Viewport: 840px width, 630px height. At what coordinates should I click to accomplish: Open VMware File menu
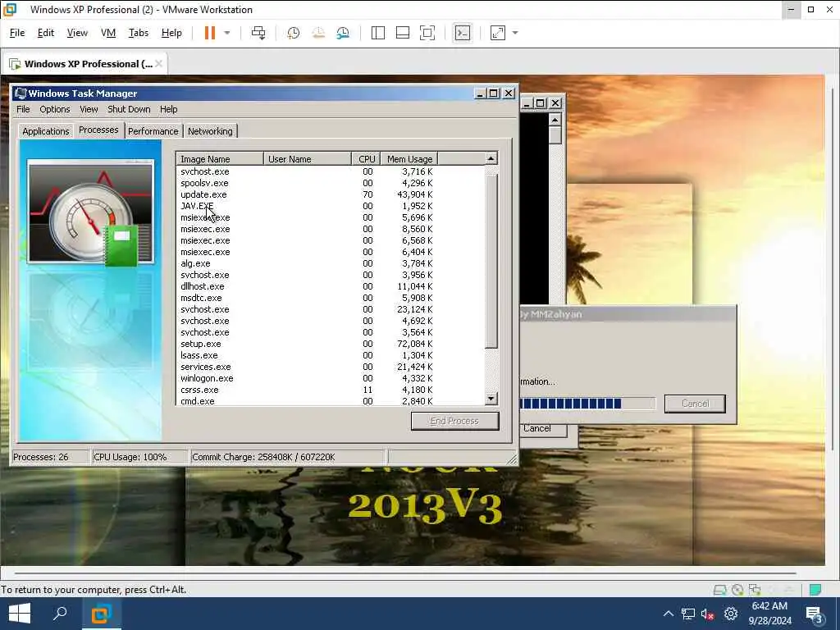pos(17,33)
